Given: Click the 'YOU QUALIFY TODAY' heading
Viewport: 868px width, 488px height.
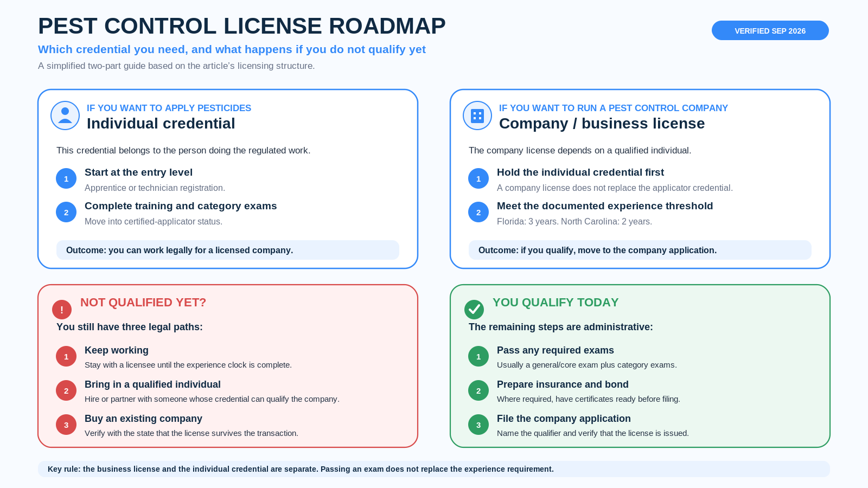Looking at the screenshot, I should click(x=556, y=303).
